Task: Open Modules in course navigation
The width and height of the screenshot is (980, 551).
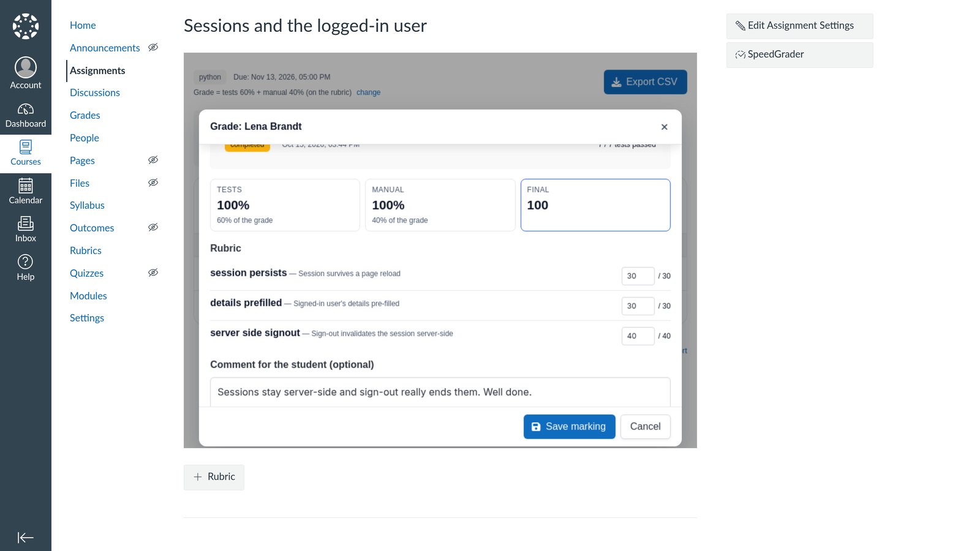Action: click(x=88, y=296)
